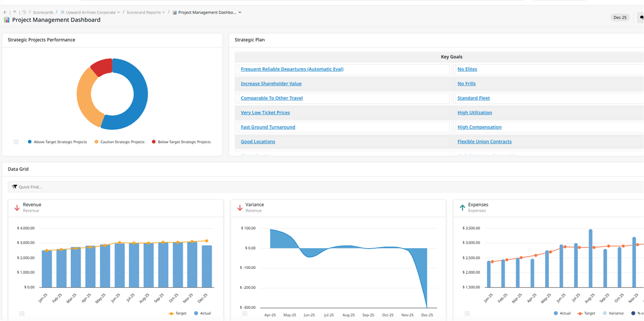Viewport: 644px width, 321px height.
Task: Click the Variance card title
Action: coord(254,205)
